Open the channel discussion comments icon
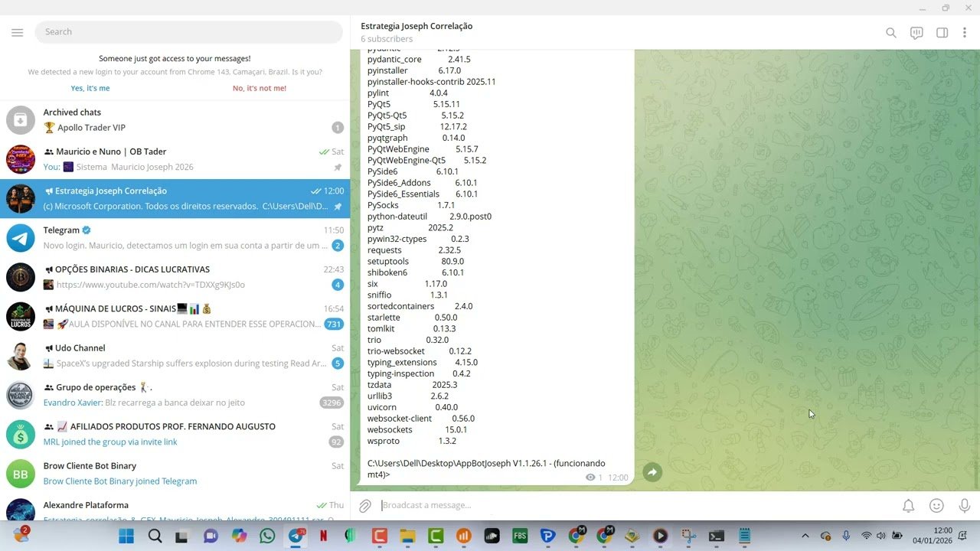Image resolution: width=980 pixels, height=551 pixels. pos(916,33)
